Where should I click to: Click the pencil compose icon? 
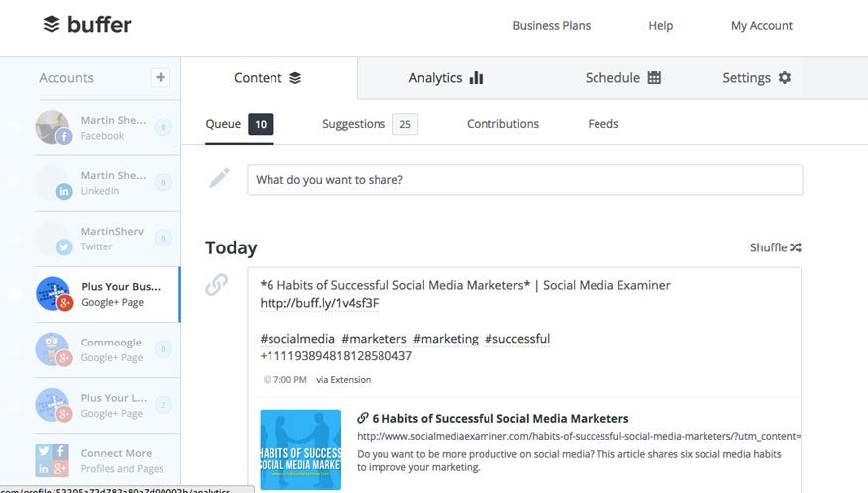pos(219,178)
